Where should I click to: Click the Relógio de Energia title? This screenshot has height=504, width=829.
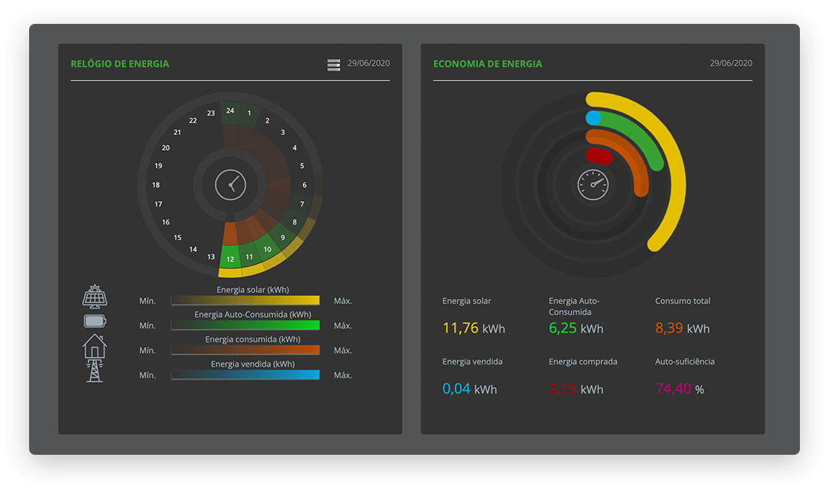tap(119, 64)
